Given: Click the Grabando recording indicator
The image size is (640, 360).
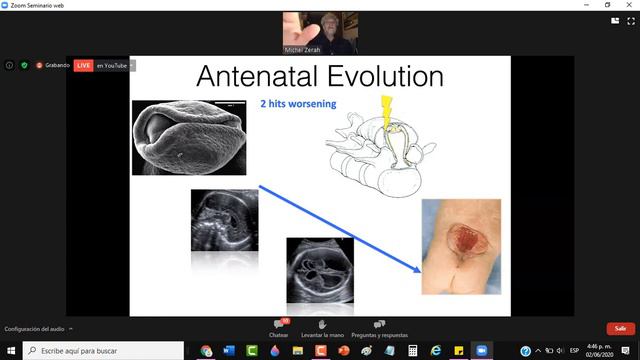Looking at the screenshot, I should click(x=53, y=65).
